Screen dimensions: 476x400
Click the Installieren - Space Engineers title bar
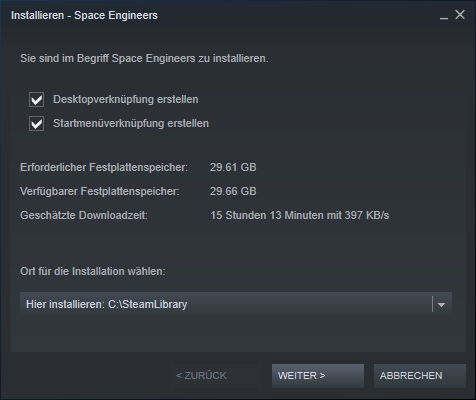click(84, 15)
